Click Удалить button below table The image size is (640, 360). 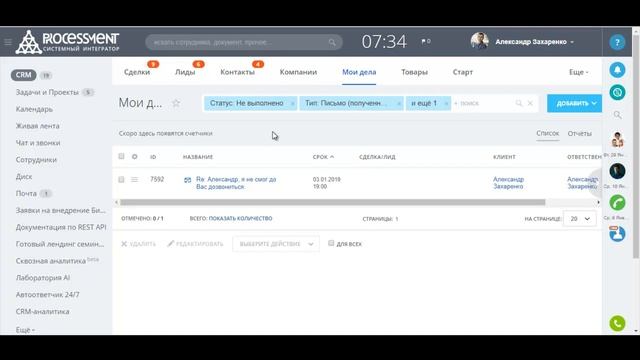tap(139, 244)
